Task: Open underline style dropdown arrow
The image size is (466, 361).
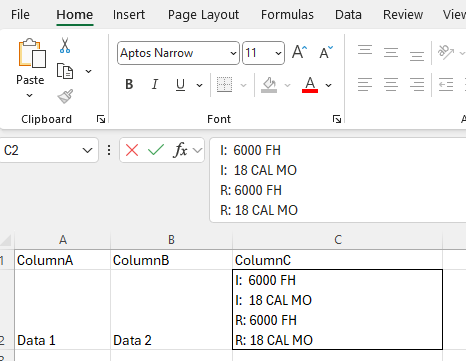Action: (x=199, y=85)
